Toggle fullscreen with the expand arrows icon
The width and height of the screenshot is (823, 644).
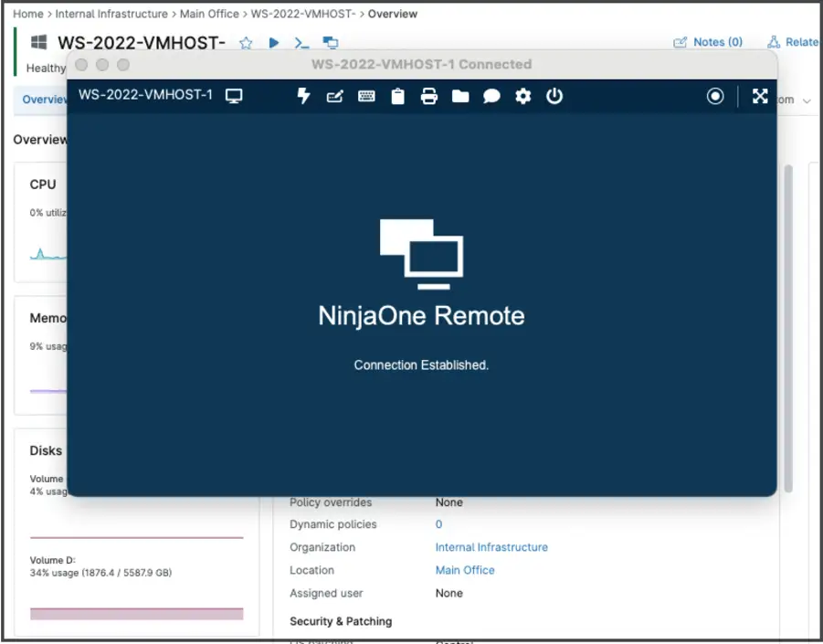(x=760, y=96)
